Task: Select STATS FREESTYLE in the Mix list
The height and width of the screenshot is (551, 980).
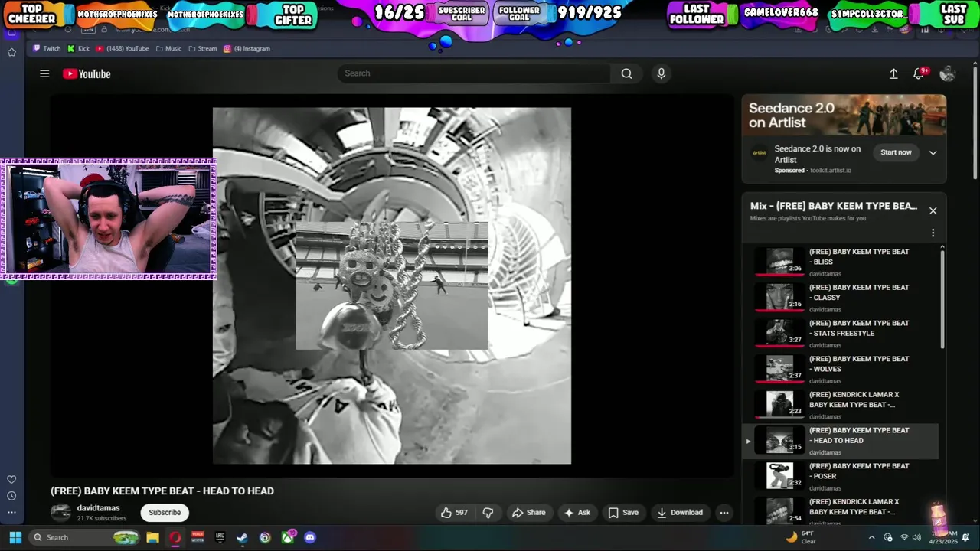Action: 842,334
